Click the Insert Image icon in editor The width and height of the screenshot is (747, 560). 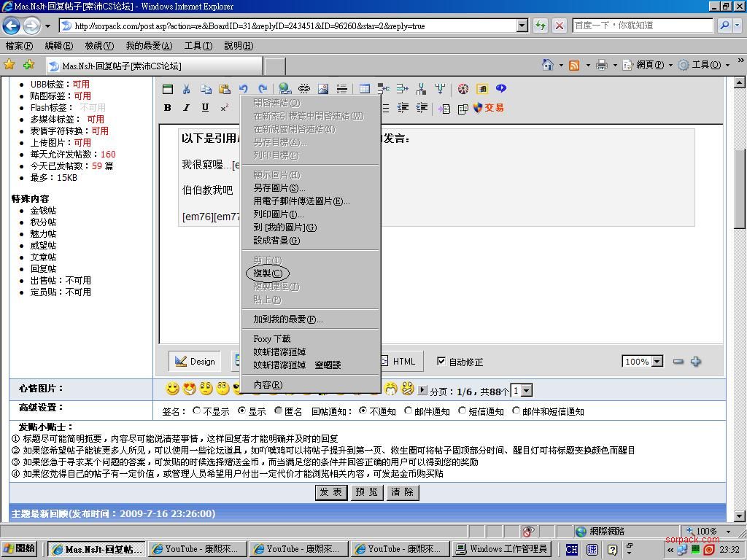tap(323, 89)
